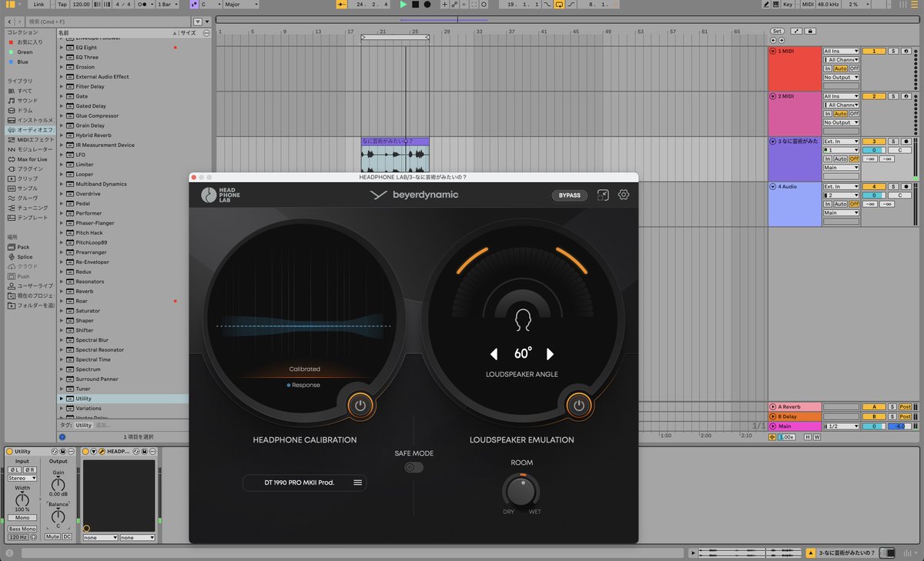Toggle the Bass Mono button
Viewport: 924px width, 561px height.
pos(22,528)
